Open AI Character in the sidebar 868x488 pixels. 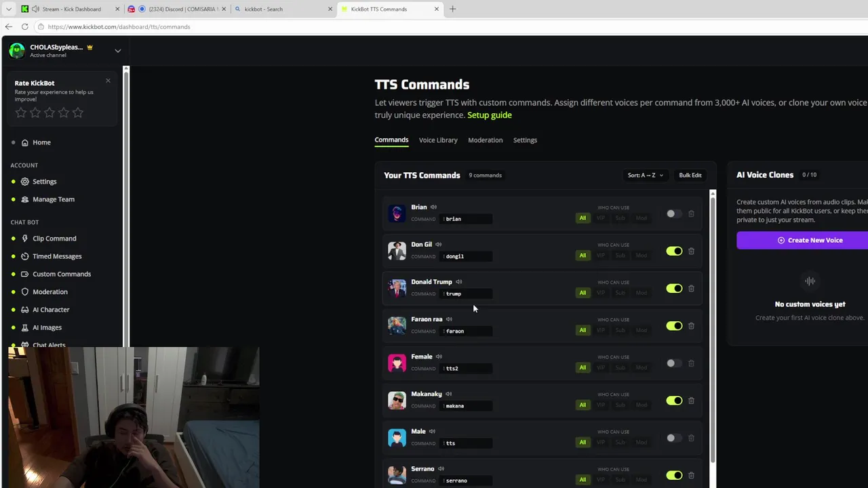[x=51, y=310]
